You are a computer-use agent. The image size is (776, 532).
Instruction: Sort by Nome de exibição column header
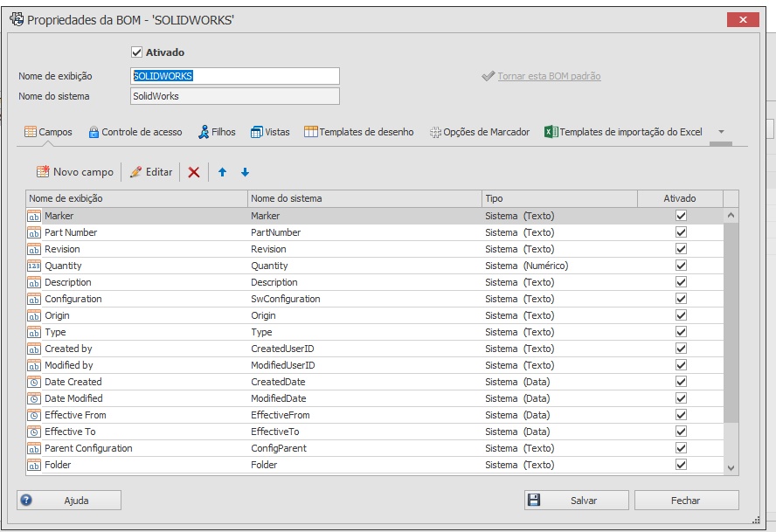click(x=136, y=198)
